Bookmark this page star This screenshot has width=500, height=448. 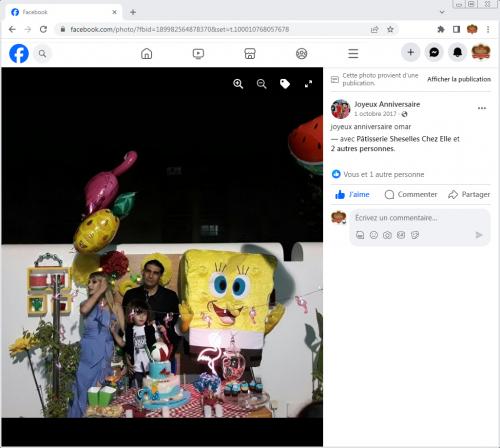click(x=390, y=29)
